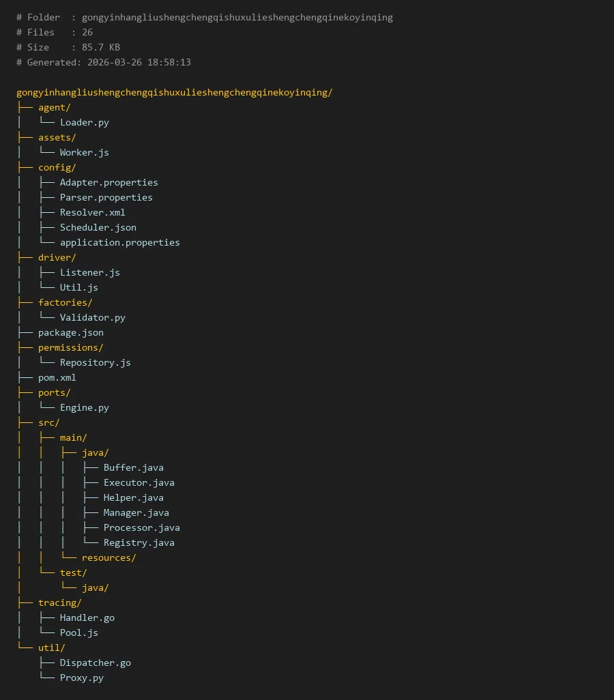Select Processor.java in the tree
The image size is (614, 700).
click(141, 527)
